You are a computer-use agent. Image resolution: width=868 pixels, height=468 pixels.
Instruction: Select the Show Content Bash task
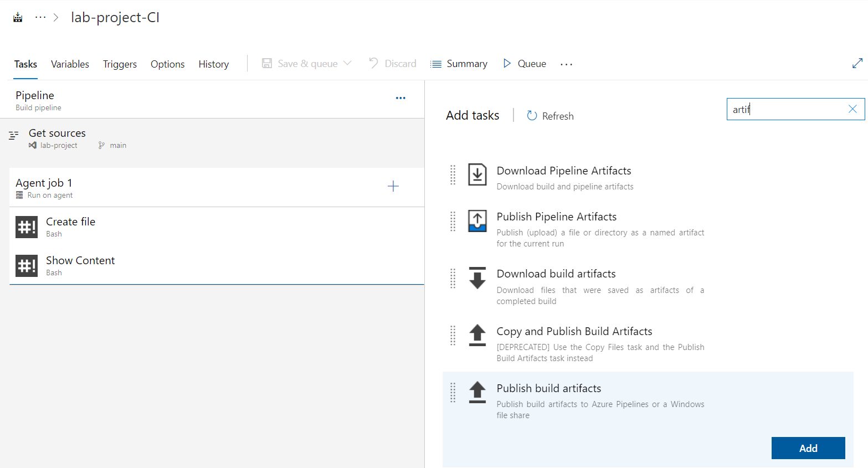point(217,265)
